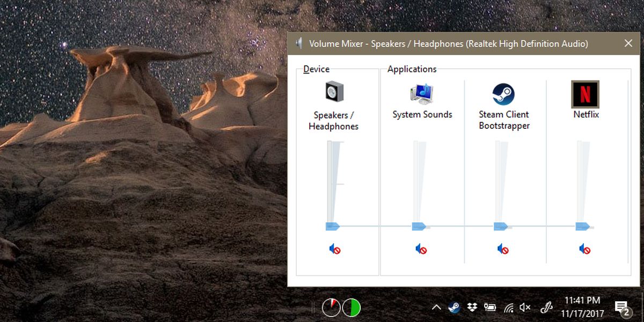Click the Steam Client Bootstrapper icon

503,94
